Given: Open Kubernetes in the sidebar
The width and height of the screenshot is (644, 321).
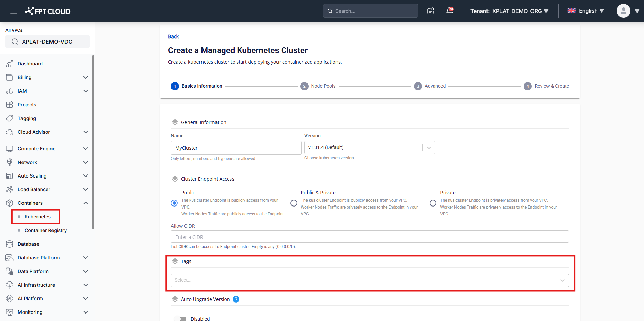Looking at the screenshot, I should point(38,217).
